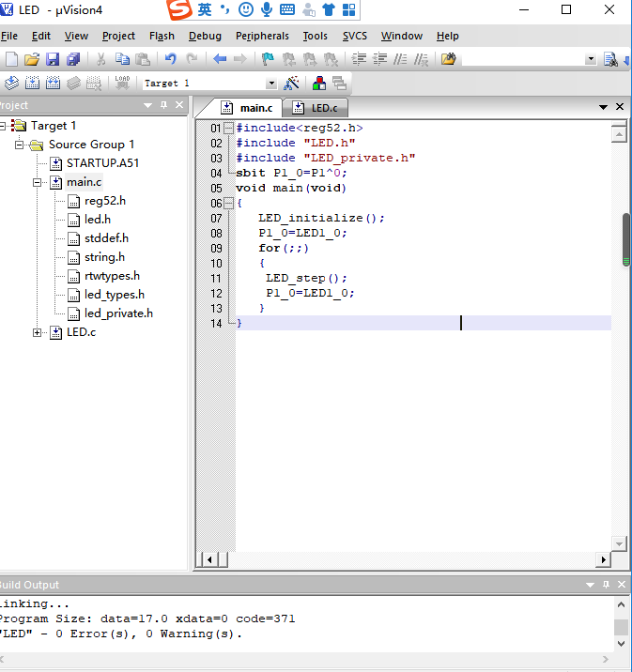Toggle Sogou IME English/Chinese mode
Viewport: 632px width, 672px height.
click(x=205, y=9)
